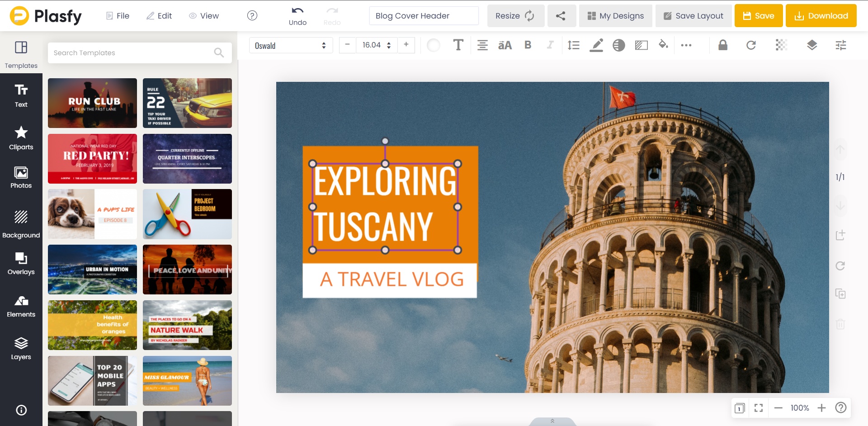
Task: Open the text color swatch
Action: (x=433, y=45)
